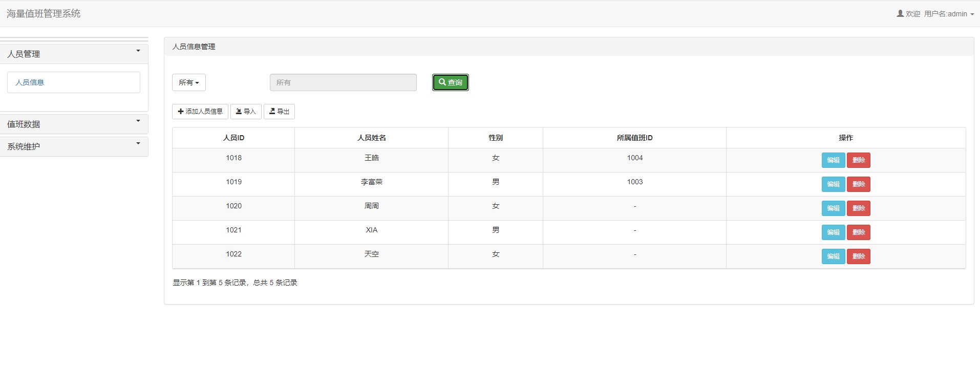This screenshot has height=367, width=980.
Task: Delete the record named XIA
Action: pos(859,232)
